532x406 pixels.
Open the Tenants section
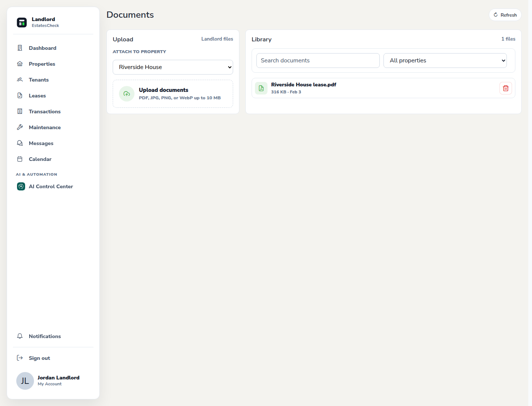[53, 80]
